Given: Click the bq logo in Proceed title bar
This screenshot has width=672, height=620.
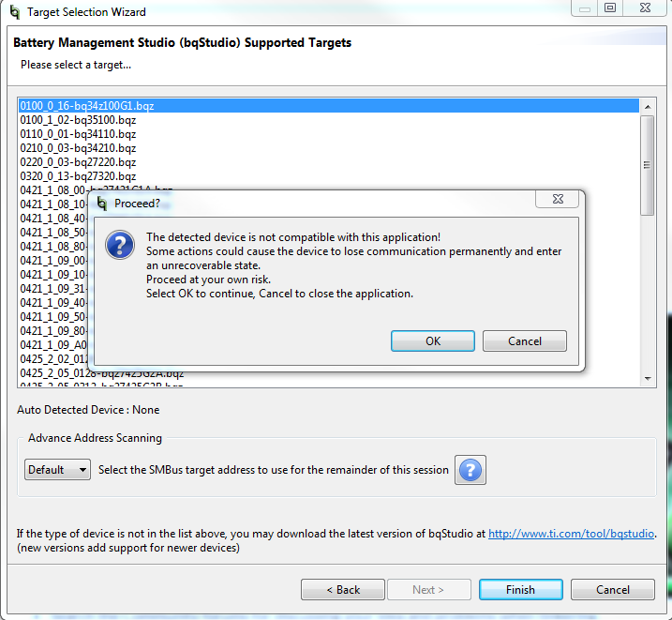Looking at the screenshot, I should (102, 204).
